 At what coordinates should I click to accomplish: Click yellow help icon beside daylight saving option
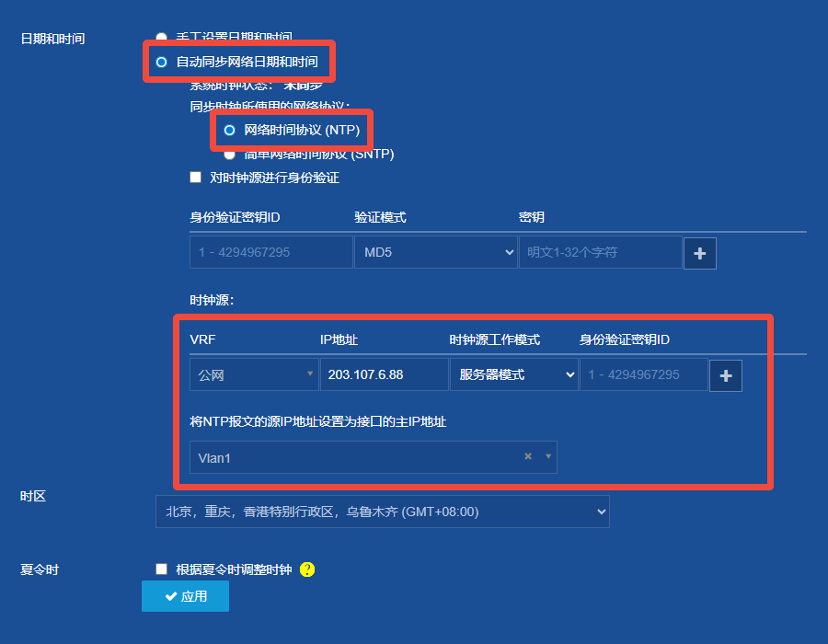[x=306, y=569]
